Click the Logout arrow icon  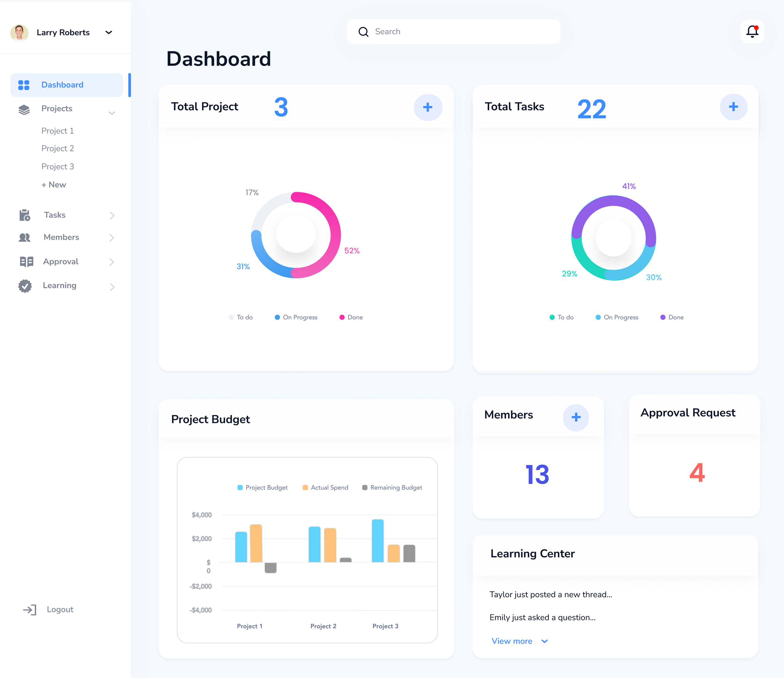coord(29,610)
